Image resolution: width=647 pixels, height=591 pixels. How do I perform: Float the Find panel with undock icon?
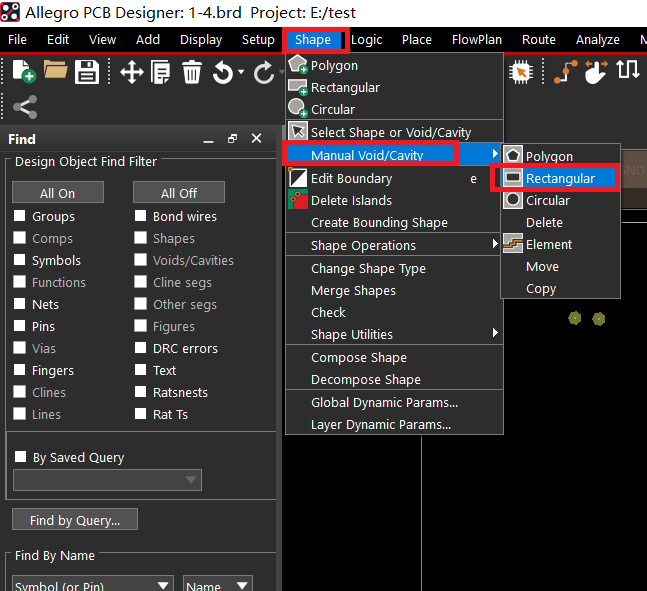click(232, 139)
